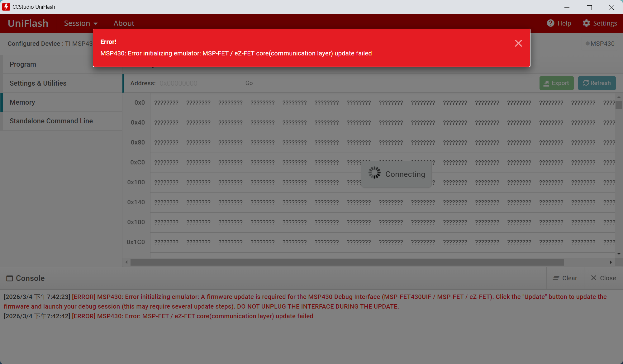Open Settings & Utilities section

[38, 83]
